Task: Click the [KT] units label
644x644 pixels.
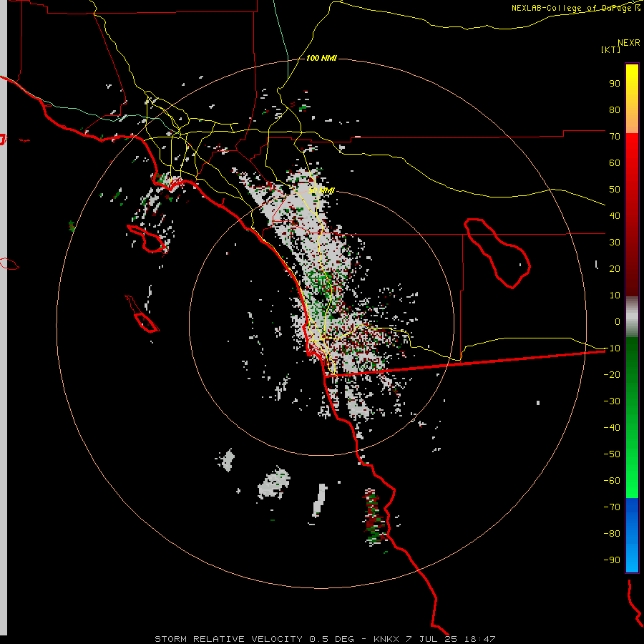Action: coord(611,49)
